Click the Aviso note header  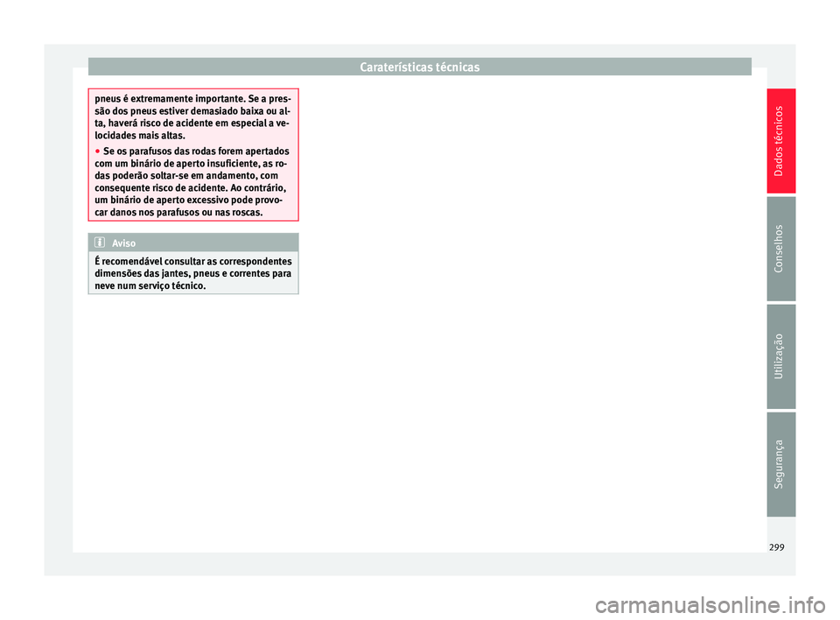coord(193,243)
